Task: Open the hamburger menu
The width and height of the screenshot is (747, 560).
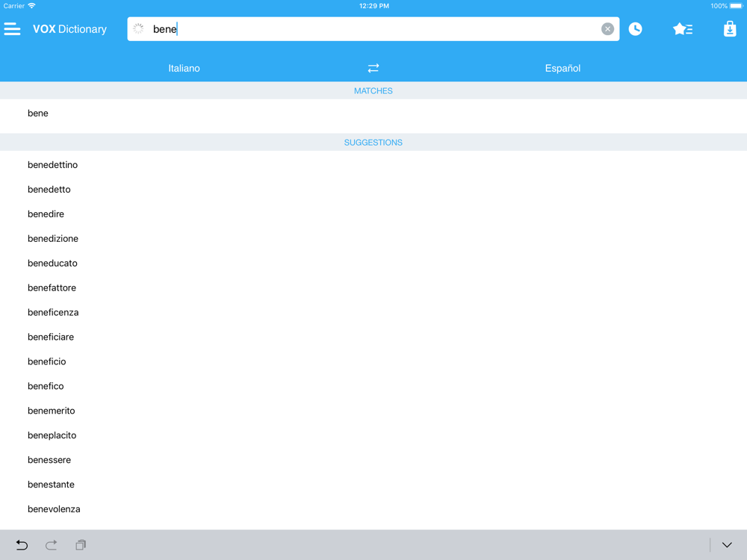Action: [x=13, y=29]
